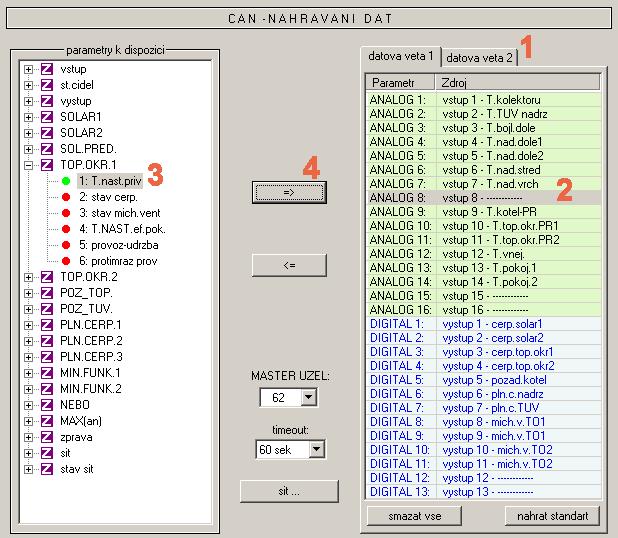Open the sit ... button
The image size is (618, 538).
pos(289,491)
